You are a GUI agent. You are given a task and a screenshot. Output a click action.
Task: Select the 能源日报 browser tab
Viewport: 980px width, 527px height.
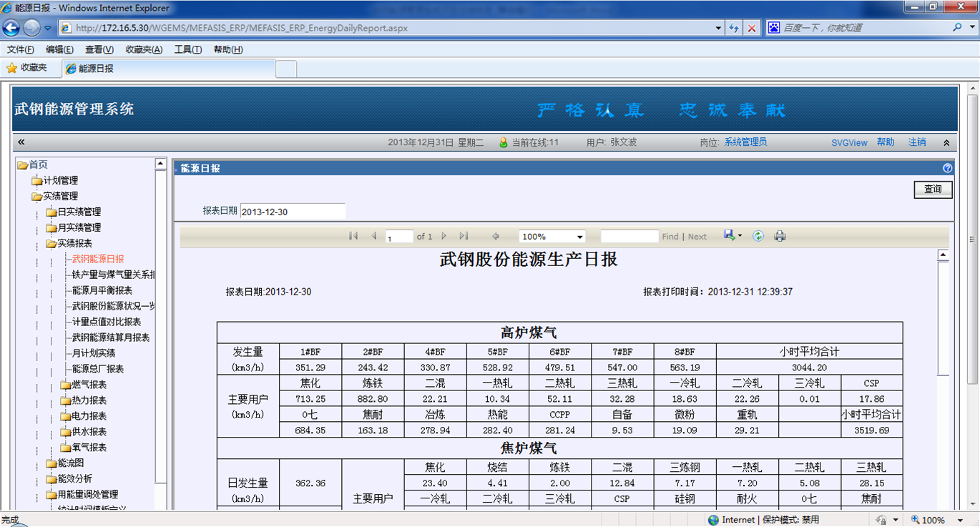168,69
